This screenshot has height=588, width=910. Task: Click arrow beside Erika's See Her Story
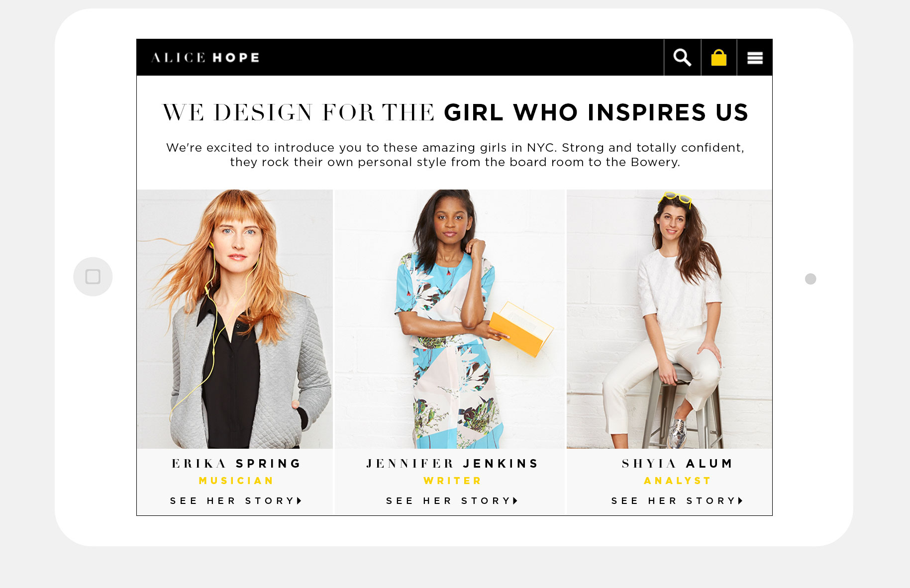pos(300,501)
